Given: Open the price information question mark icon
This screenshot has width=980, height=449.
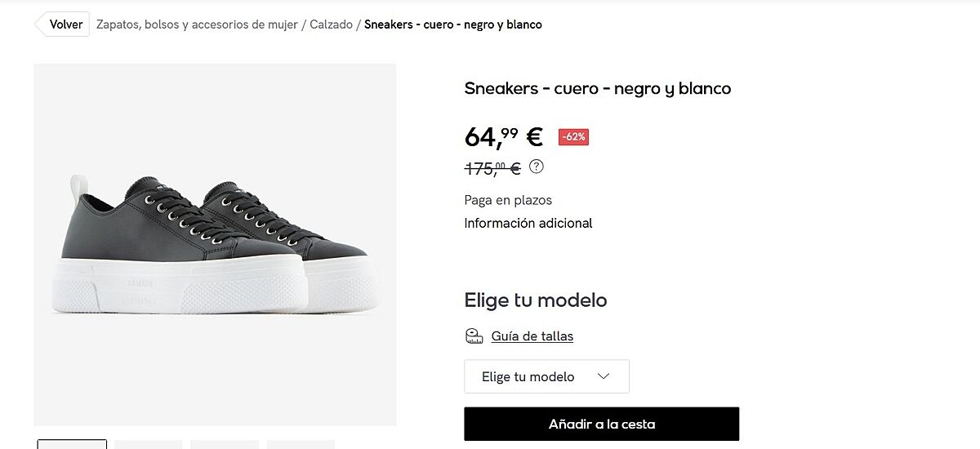Looking at the screenshot, I should 536,167.
